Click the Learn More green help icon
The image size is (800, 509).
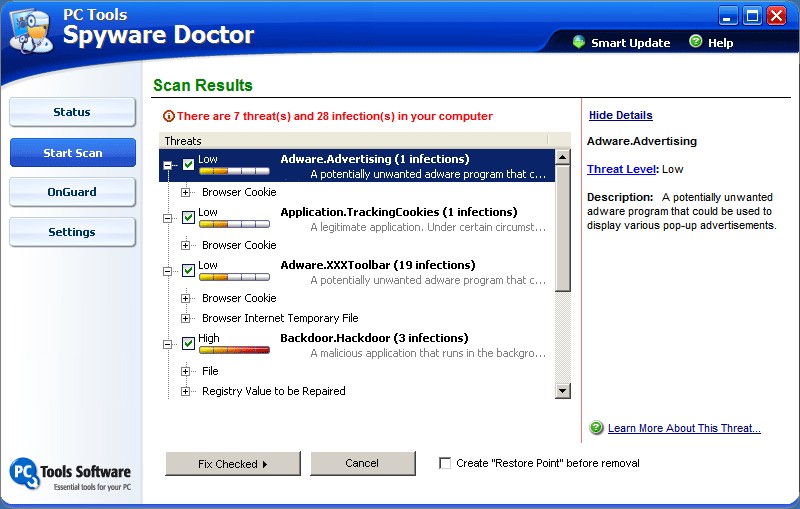(x=596, y=427)
